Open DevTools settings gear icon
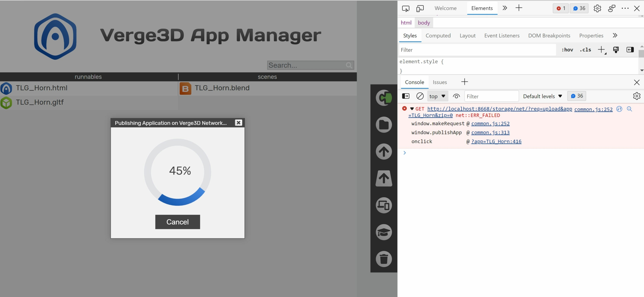Image resolution: width=644 pixels, height=297 pixels. pyautogui.click(x=597, y=8)
